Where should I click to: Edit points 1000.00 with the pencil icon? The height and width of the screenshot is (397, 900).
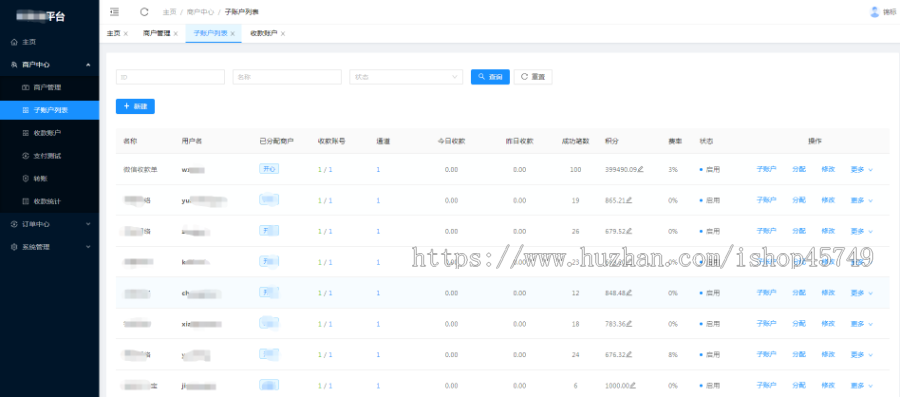633,386
